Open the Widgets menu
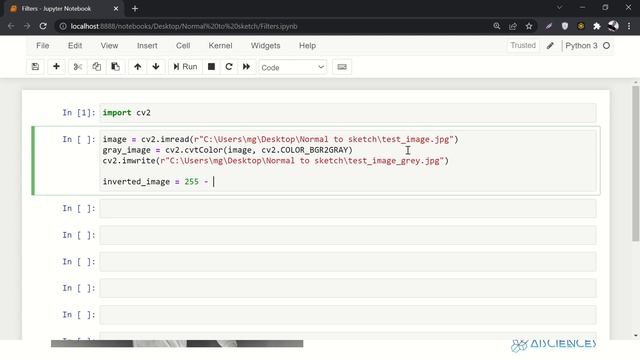The image size is (640, 360). tap(266, 46)
